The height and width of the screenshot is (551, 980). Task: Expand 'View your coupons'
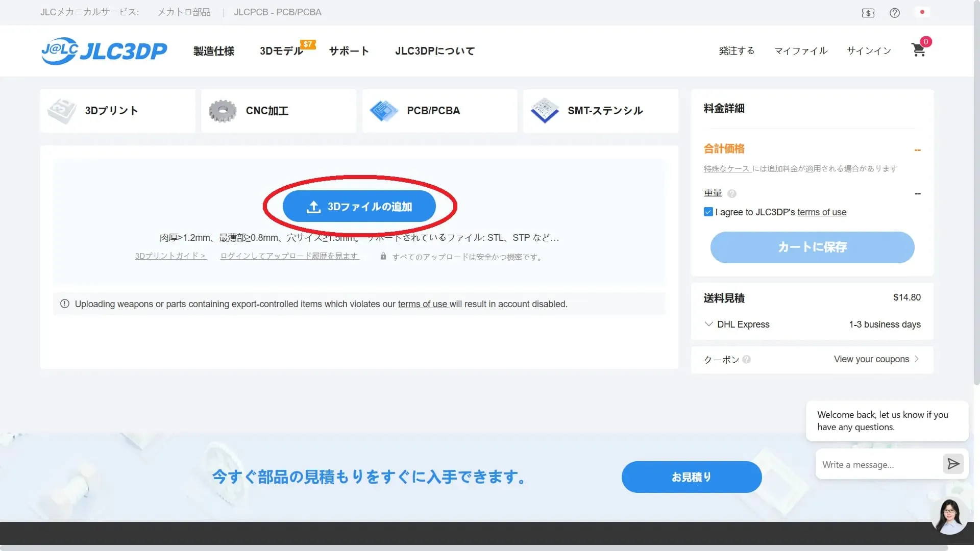[871, 359]
